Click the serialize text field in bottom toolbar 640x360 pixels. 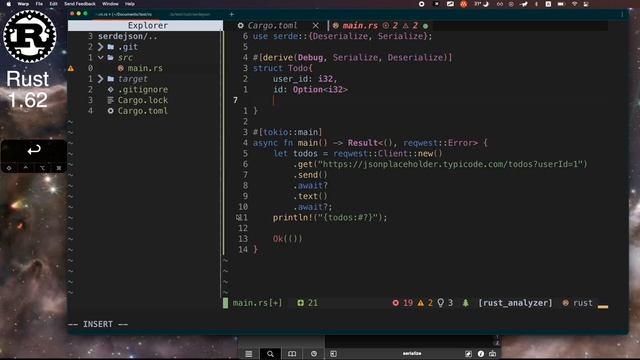tap(411, 353)
